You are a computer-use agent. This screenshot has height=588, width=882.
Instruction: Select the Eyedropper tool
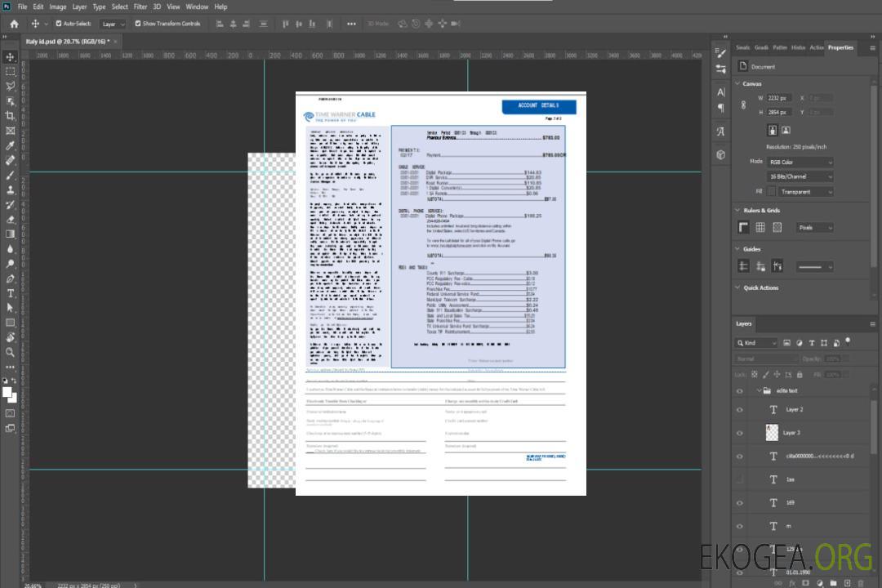coord(10,145)
